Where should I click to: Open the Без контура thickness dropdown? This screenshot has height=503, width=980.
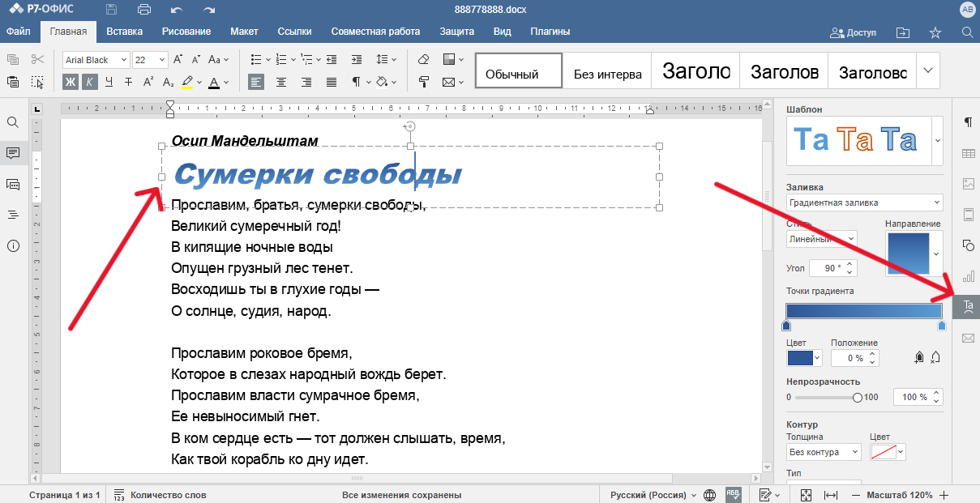[824, 452]
